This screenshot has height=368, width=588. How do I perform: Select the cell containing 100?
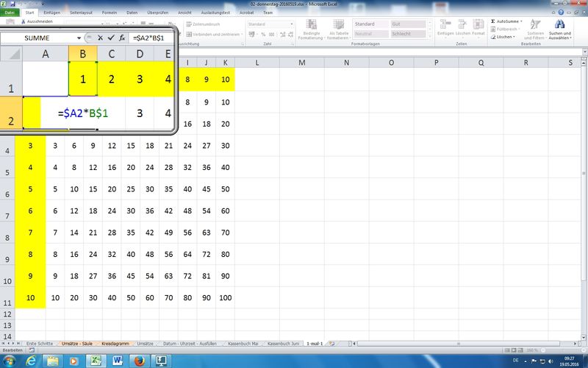pyautogui.click(x=225, y=298)
